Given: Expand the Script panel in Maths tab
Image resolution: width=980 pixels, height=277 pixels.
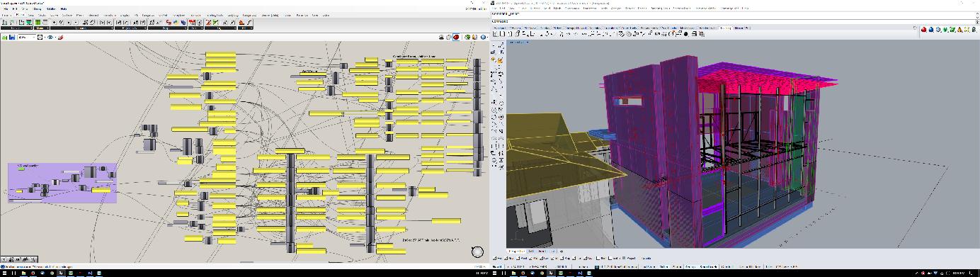Looking at the screenshot, I should pyautogui.click(x=167, y=28).
